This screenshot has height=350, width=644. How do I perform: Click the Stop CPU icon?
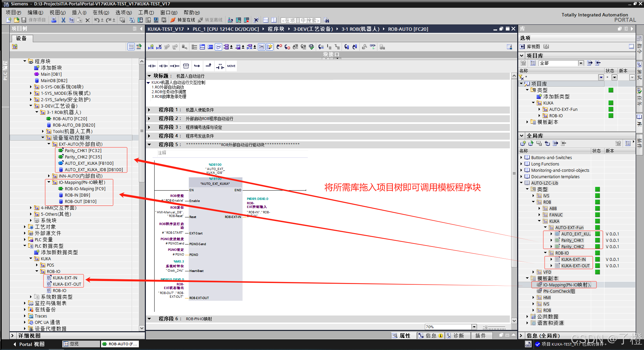pyautogui.click(x=247, y=20)
